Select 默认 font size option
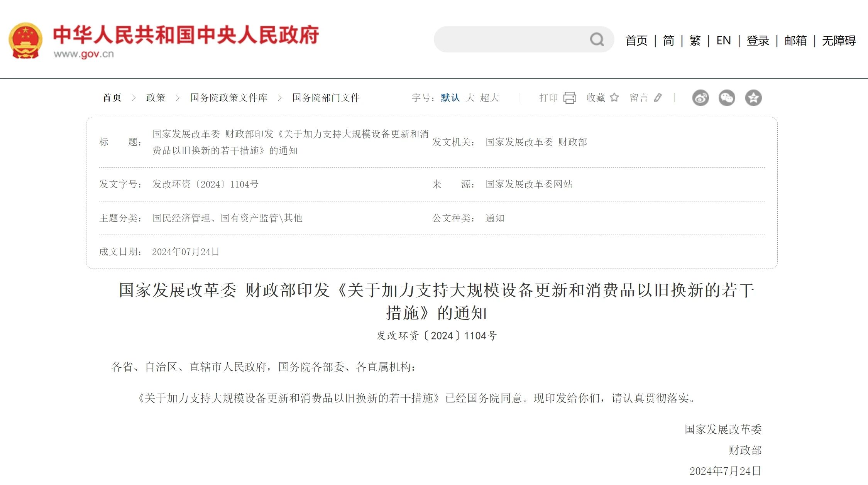868x485 pixels. coord(450,98)
